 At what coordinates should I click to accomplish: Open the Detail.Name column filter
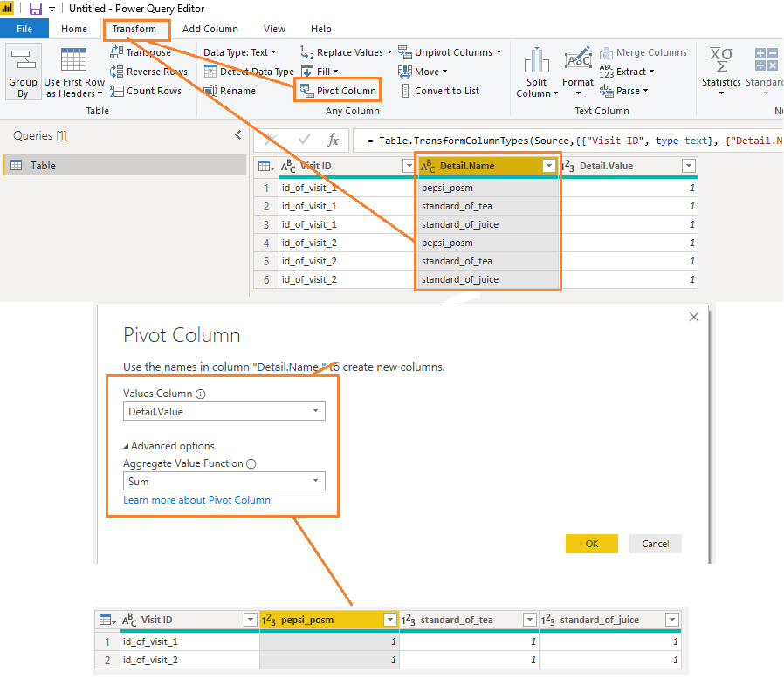click(550, 165)
